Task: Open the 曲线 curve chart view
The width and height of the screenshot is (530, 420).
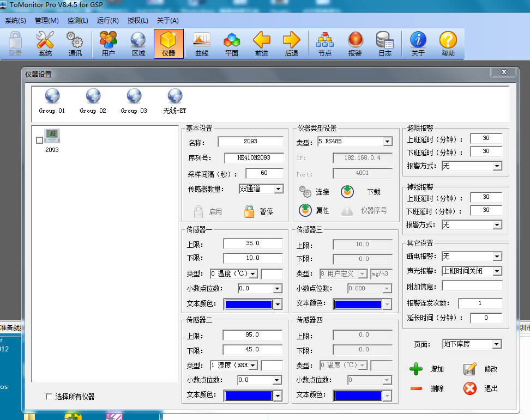Action: click(x=202, y=44)
